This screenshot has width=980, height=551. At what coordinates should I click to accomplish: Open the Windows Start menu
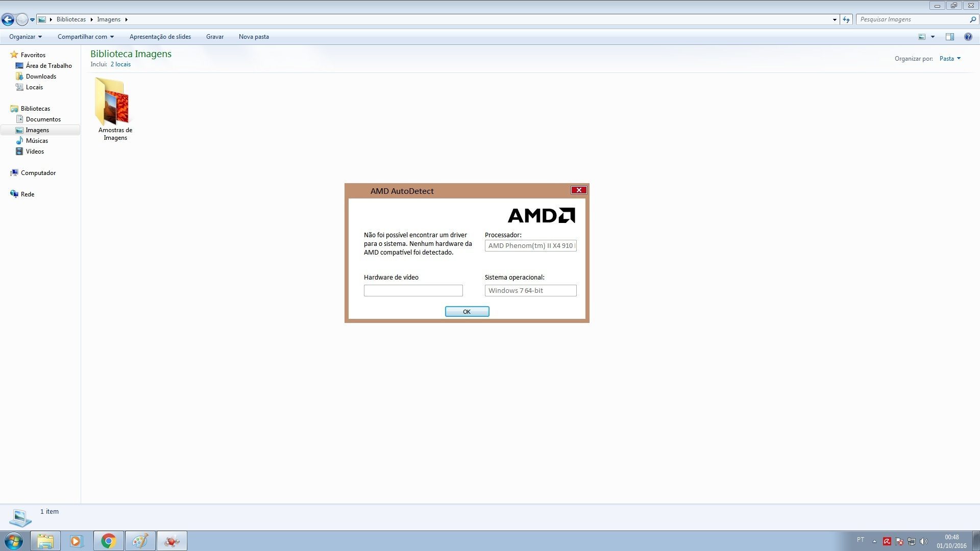coord(14,541)
